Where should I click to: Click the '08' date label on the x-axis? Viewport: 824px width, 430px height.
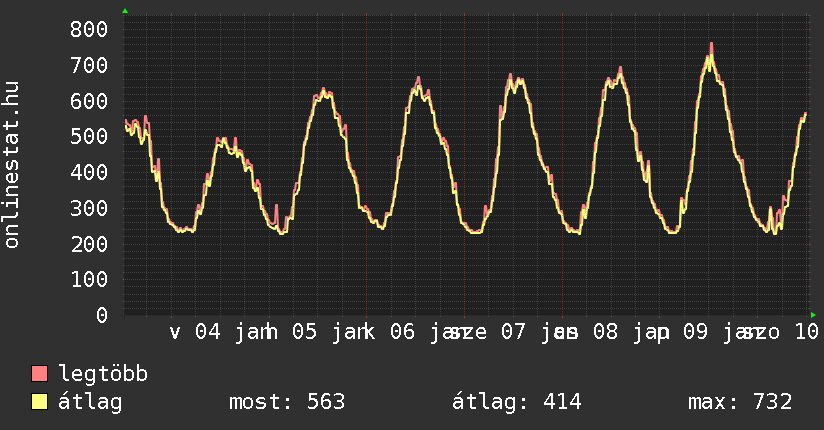tap(605, 332)
